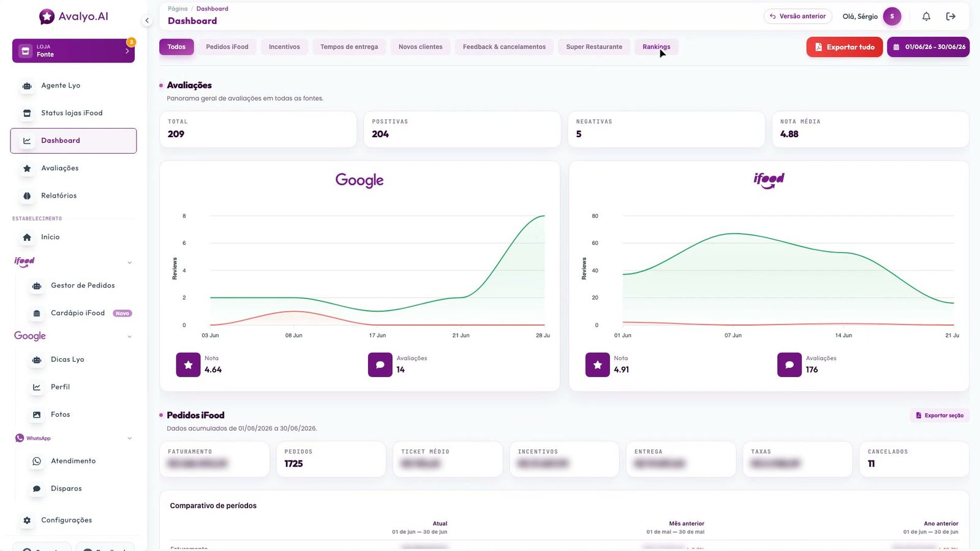The width and height of the screenshot is (980, 551).
Task: Click the Disparos chat bubble icon
Action: click(37, 489)
